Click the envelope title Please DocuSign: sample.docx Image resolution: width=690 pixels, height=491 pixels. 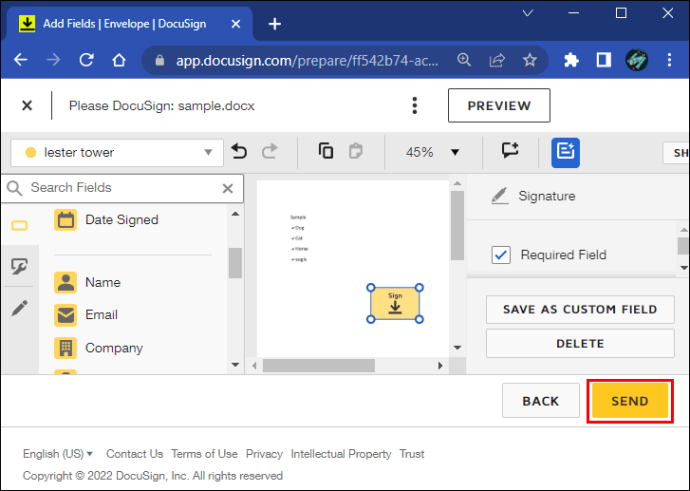pyautogui.click(x=161, y=106)
